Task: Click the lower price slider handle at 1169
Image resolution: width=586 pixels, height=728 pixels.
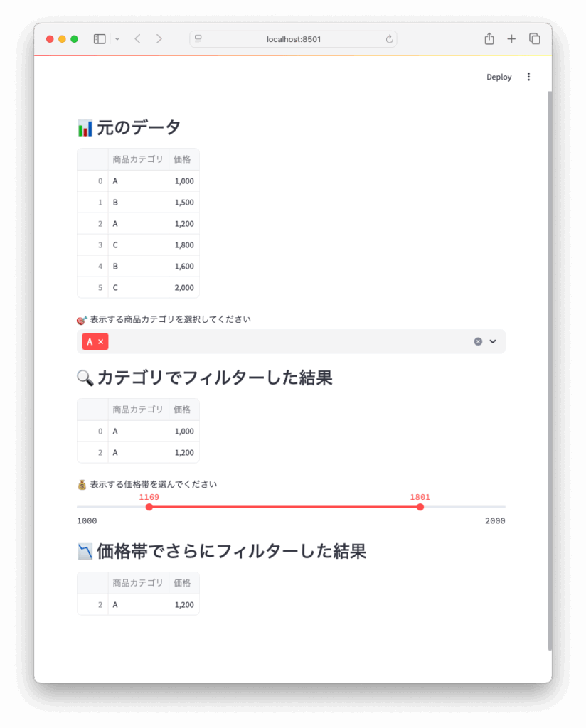Action: point(149,507)
